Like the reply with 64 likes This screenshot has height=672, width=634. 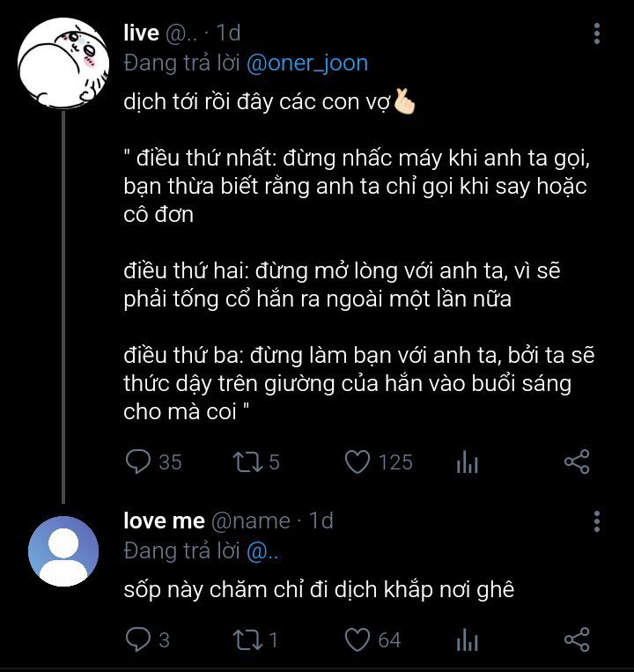point(358,639)
